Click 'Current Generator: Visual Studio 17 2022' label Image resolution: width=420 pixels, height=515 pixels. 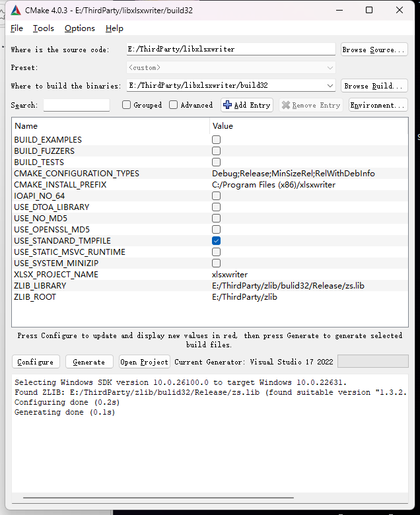254,362
